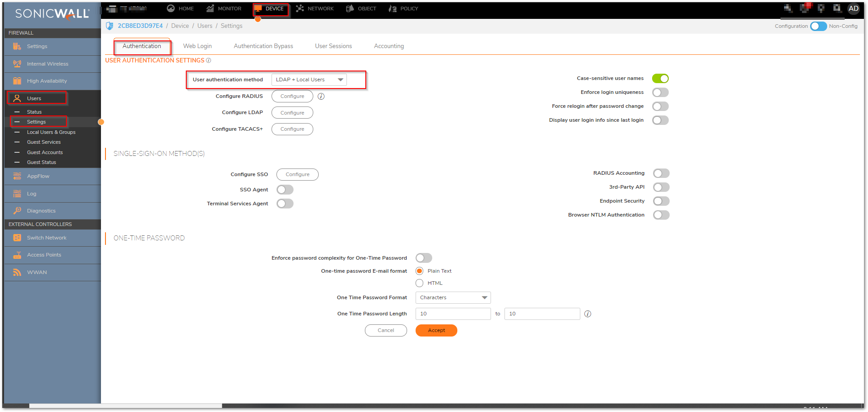Turn on Enforce login uniqueness
868x412 pixels.
660,93
